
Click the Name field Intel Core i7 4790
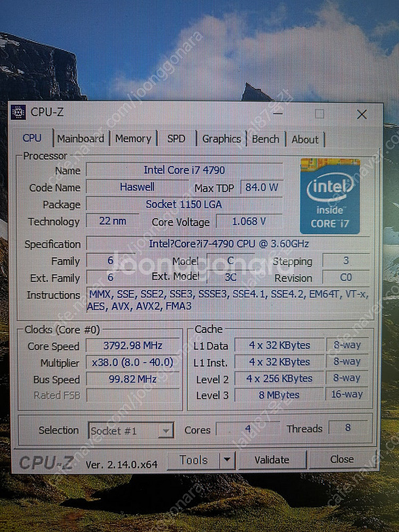coord(184,170)
